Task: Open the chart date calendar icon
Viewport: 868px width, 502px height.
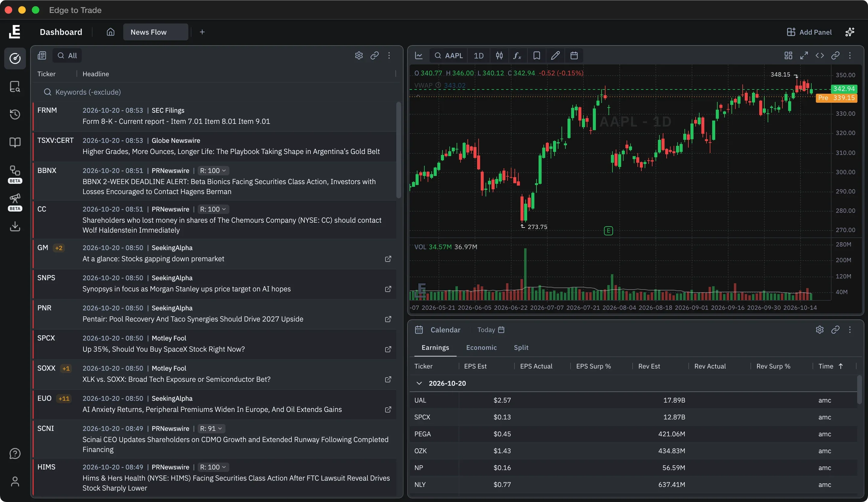Action: pyautogui.click(x=574, y=55)
